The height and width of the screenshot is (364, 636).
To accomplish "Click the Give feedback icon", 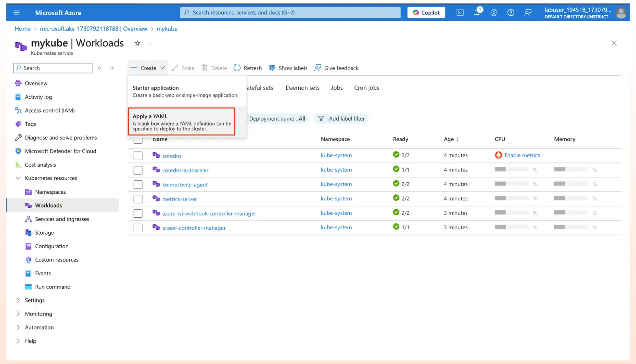I will pos(318,68).
